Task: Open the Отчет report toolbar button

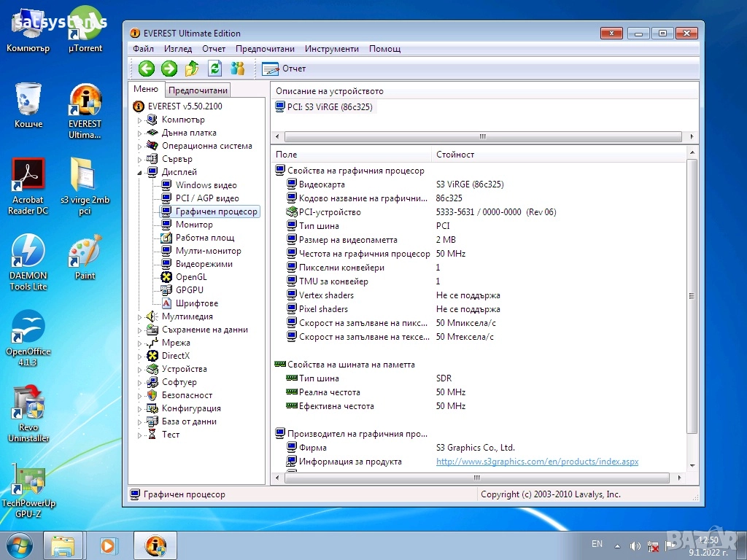Action: pyautogui.click(x=284, y=69)
